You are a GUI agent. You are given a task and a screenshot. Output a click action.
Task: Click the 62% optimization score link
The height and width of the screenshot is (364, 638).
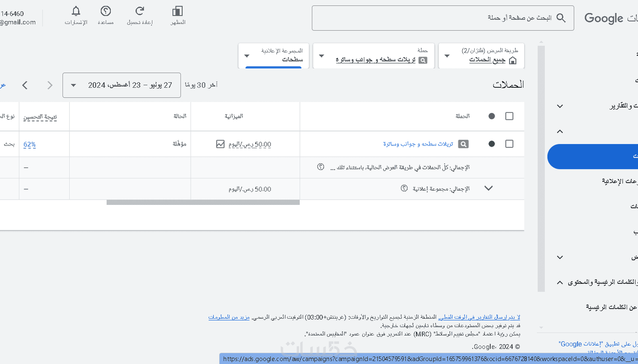pos(30,144)
